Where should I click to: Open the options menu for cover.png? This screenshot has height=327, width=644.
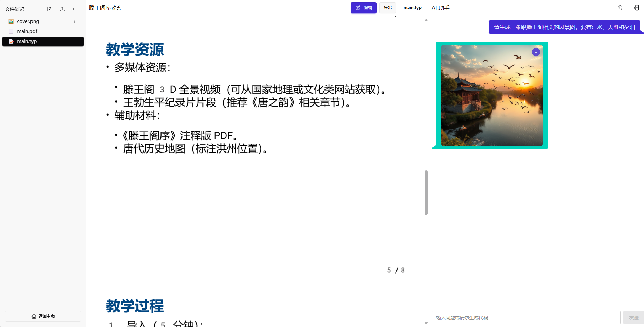click(74, 21)
